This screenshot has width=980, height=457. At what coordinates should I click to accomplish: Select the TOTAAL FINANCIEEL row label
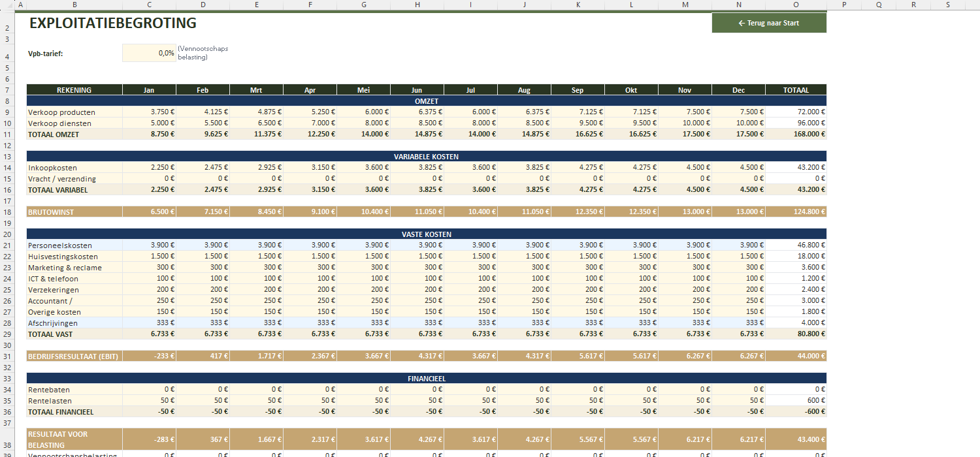(x=74, y=412)
